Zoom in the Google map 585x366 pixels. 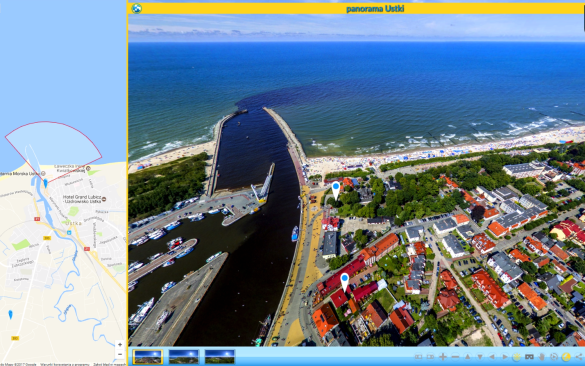[120, 345]
